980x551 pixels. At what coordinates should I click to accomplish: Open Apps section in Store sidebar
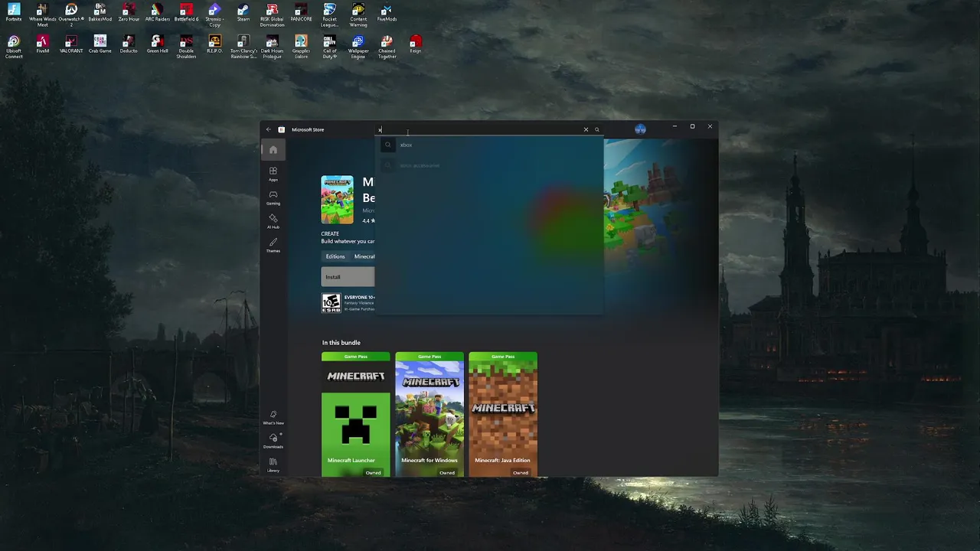click(273, 174)
